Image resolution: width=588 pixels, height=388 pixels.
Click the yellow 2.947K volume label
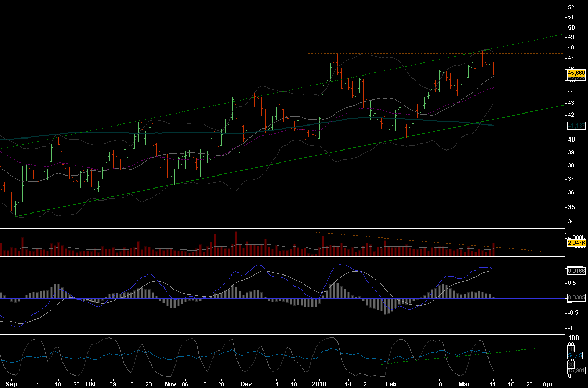[x=577, y=243]
